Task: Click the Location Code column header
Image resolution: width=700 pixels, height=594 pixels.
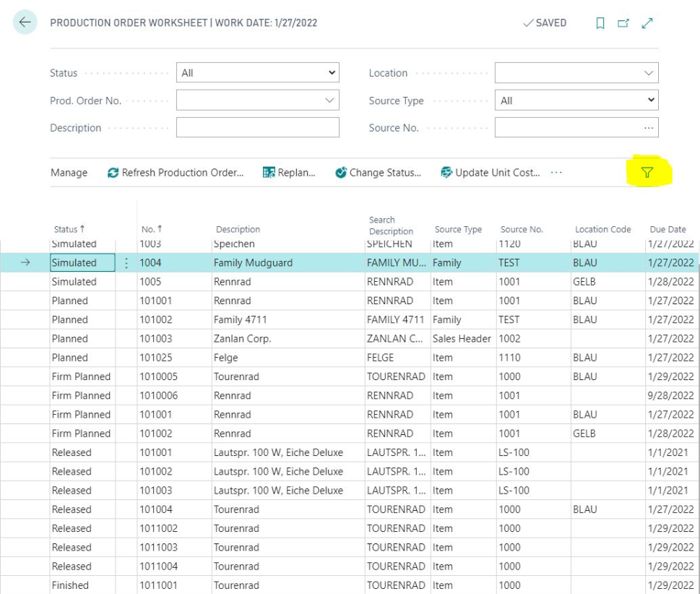Action: [602, 229]
